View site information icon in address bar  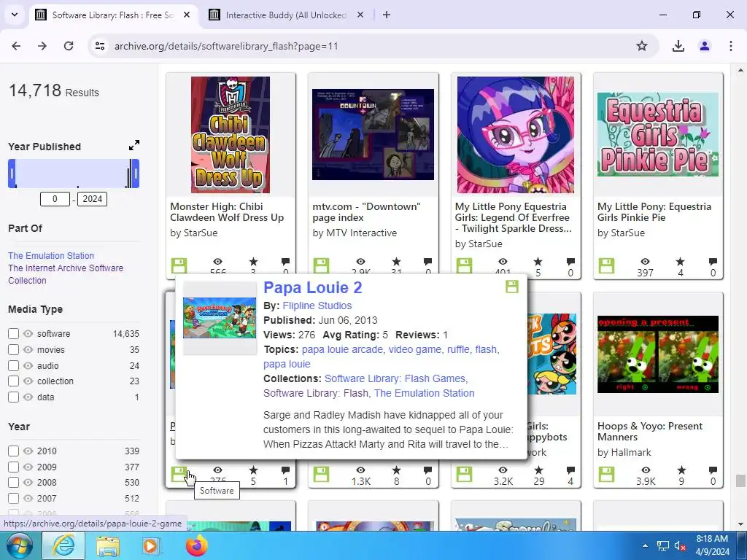(x=100, y=46)
